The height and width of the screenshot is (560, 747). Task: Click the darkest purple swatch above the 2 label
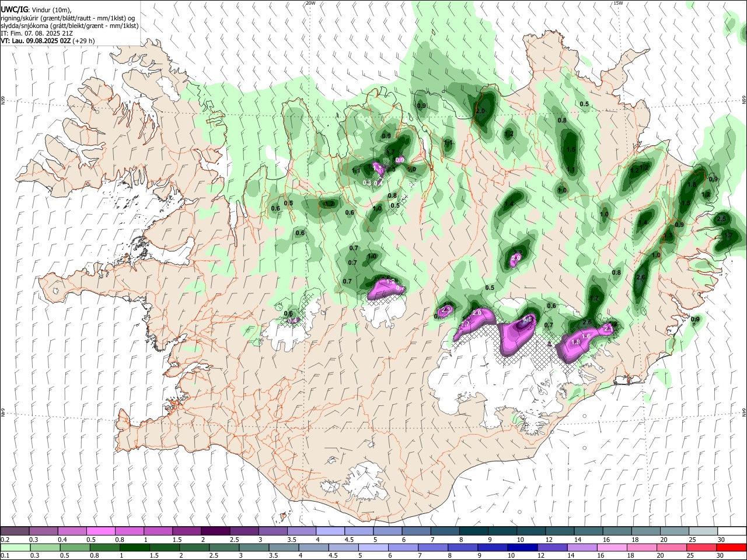215,531
